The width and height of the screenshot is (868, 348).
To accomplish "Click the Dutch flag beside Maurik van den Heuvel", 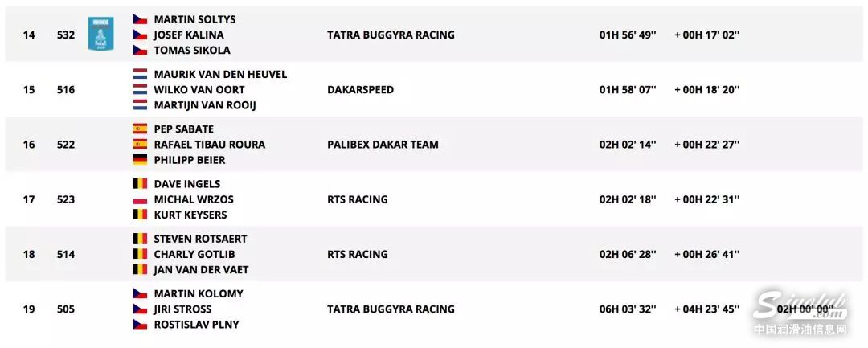I will (140, 74).
